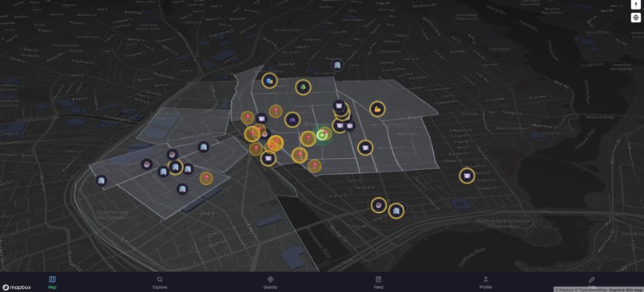Select the cat marker near Williams St

(467, 176)
